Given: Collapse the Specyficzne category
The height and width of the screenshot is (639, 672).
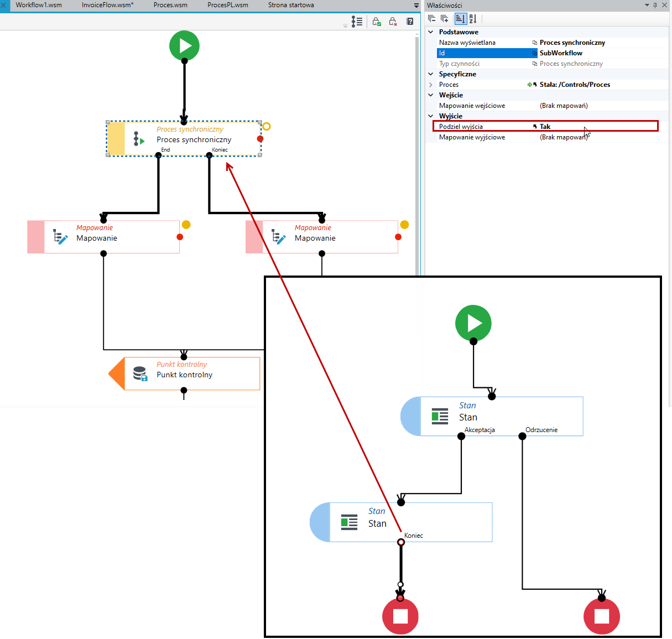Looking at the screenshot, I should click(x=431, y=74).
